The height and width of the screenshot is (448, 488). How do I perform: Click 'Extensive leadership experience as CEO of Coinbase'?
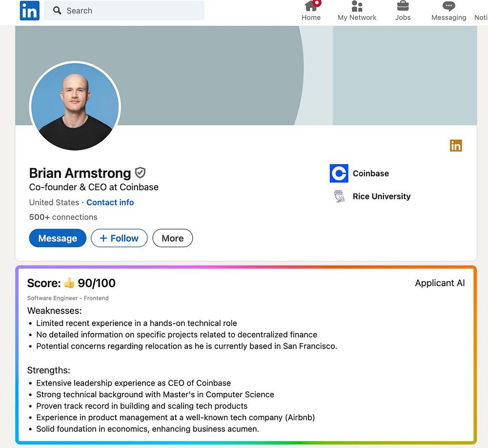[x=134, y=383]
